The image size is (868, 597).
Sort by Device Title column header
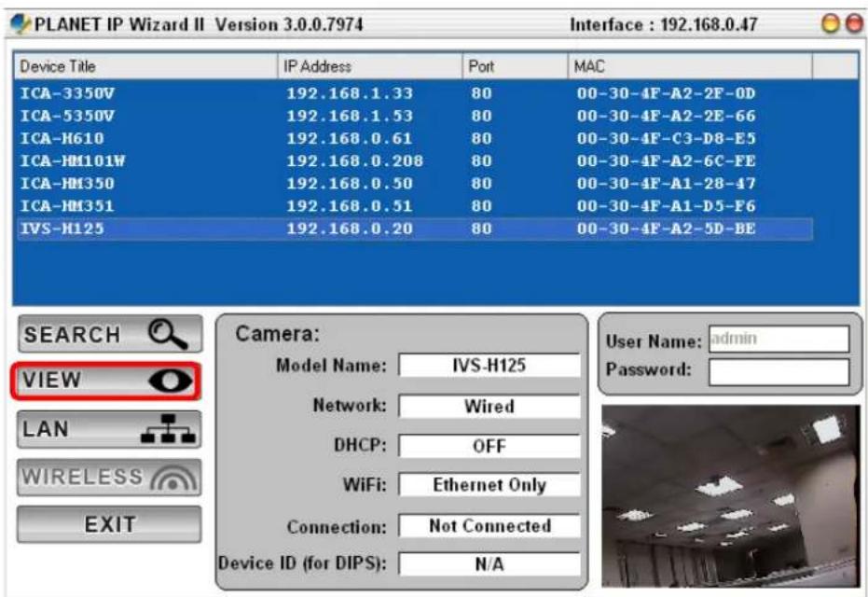pyautogui.click(x=145, y=66)
